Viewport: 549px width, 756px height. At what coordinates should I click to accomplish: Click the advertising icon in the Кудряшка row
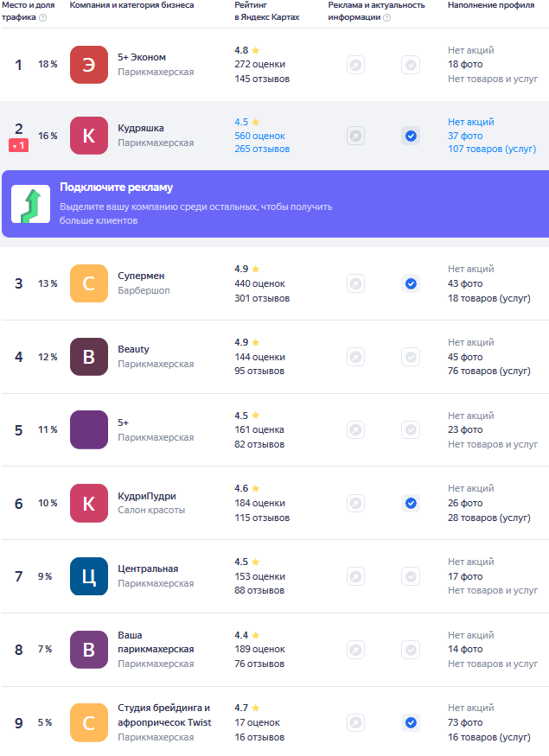point(355,136)
